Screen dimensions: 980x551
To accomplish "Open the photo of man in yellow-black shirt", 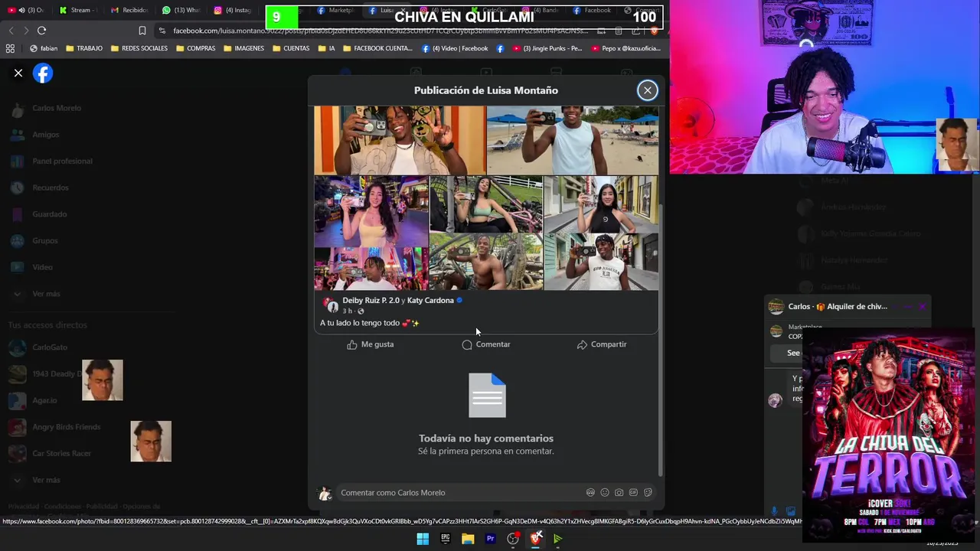I will point(400,140).
